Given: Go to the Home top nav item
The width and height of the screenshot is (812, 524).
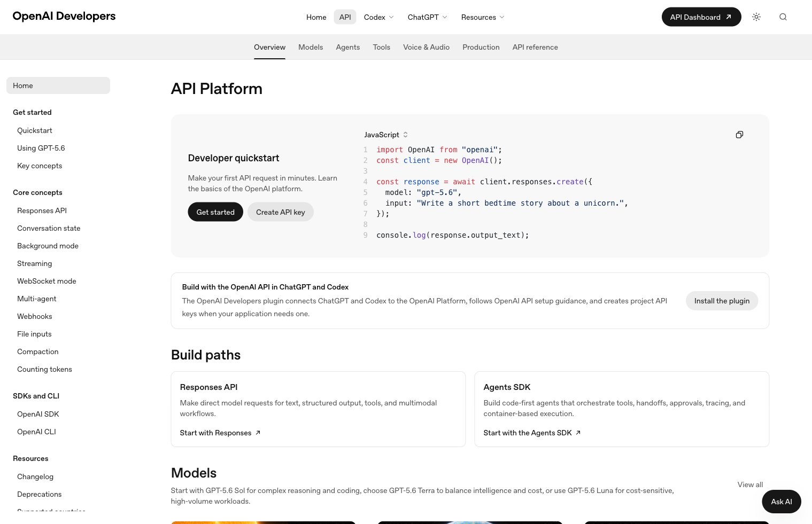Looking at the screenshot, I should pyautogui.click(x=316, y=17).
